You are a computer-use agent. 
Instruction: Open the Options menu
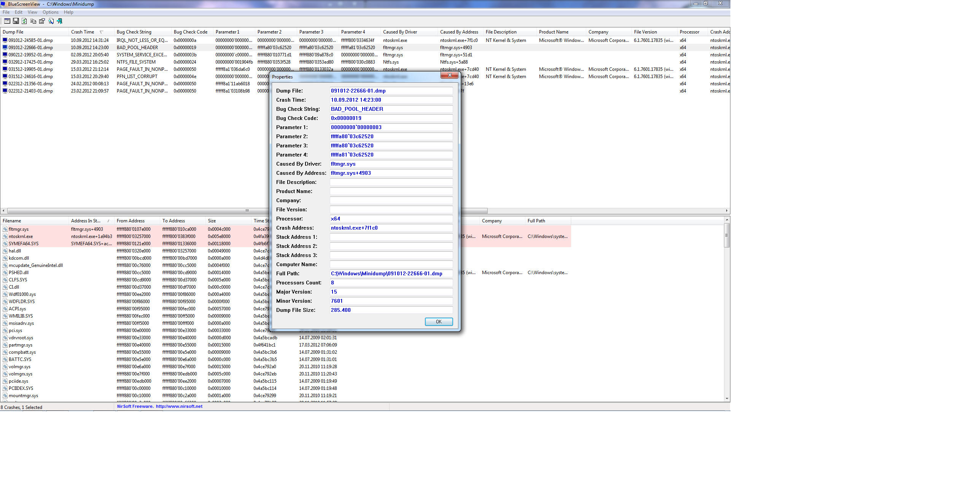coord(51,12)
